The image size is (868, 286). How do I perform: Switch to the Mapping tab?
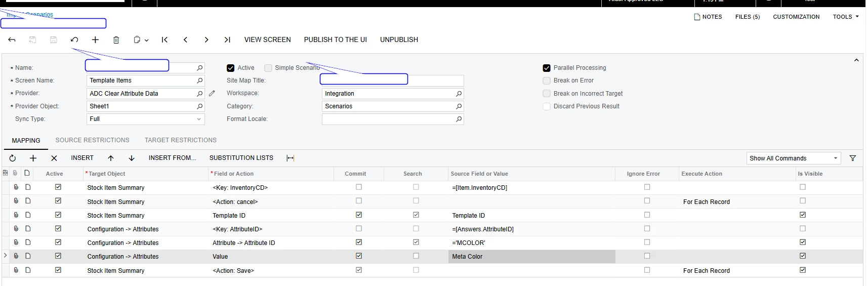point(26,140)
